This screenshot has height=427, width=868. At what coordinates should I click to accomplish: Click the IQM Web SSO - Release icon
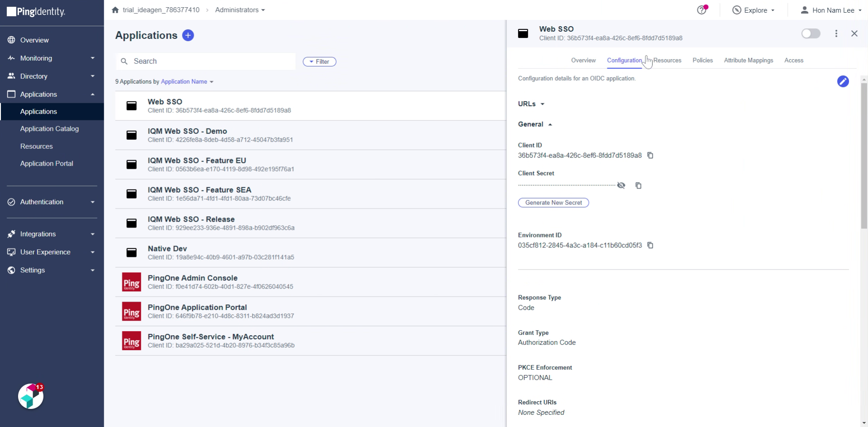coord(131,223)
